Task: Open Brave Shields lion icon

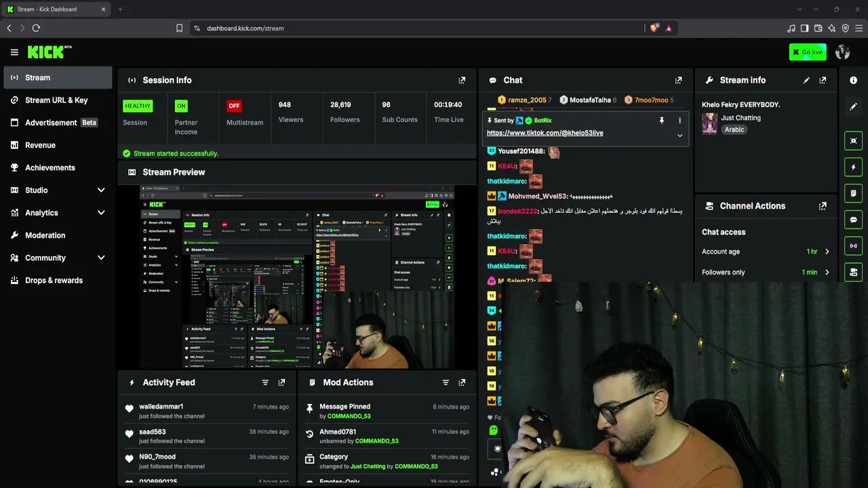Action: (x=654, y=28)
